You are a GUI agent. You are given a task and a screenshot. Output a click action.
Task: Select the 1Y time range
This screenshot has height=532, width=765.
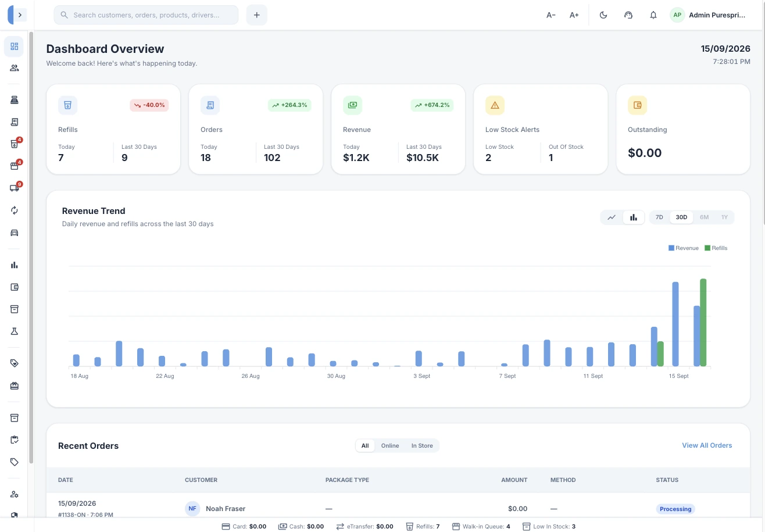tap(724, 217)
